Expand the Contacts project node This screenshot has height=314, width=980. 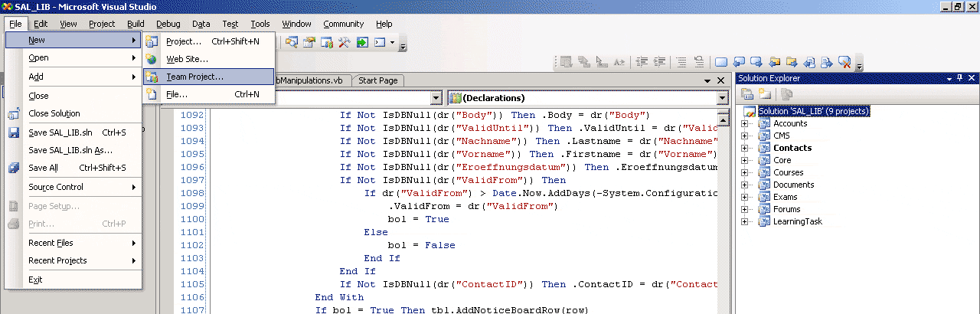[745, 148]
